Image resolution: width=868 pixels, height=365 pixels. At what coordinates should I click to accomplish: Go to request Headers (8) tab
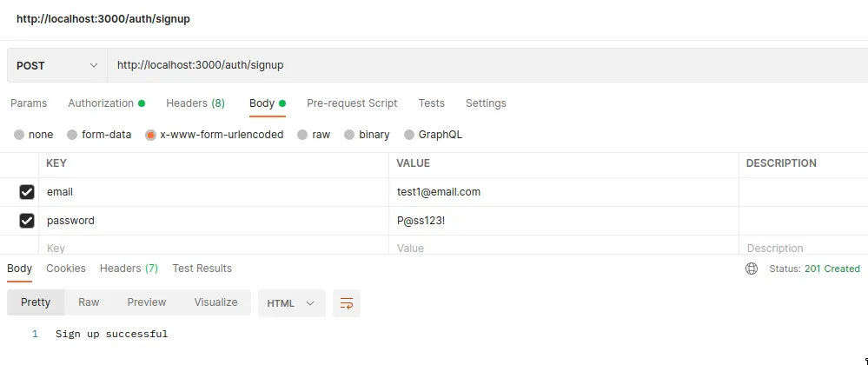[x=195, y=103]
